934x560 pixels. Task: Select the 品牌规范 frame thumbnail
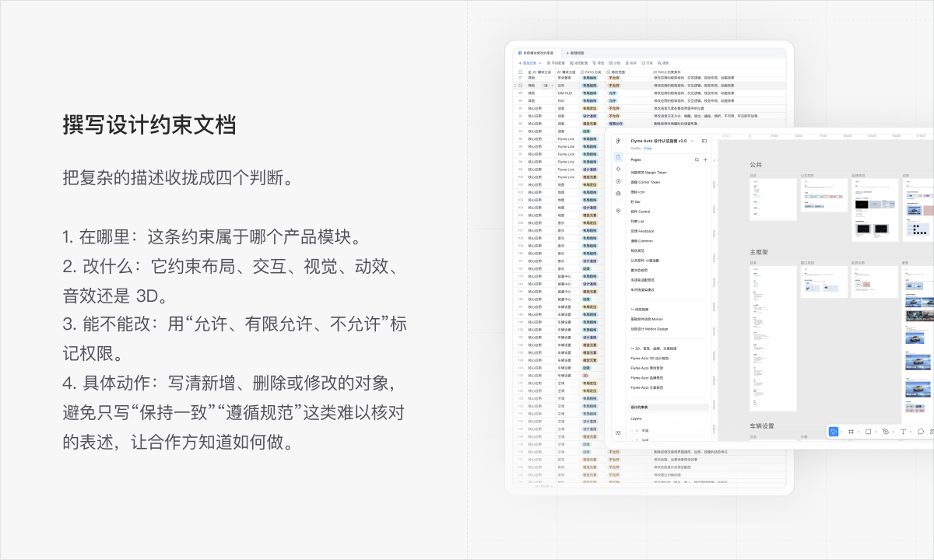point(873,210)
